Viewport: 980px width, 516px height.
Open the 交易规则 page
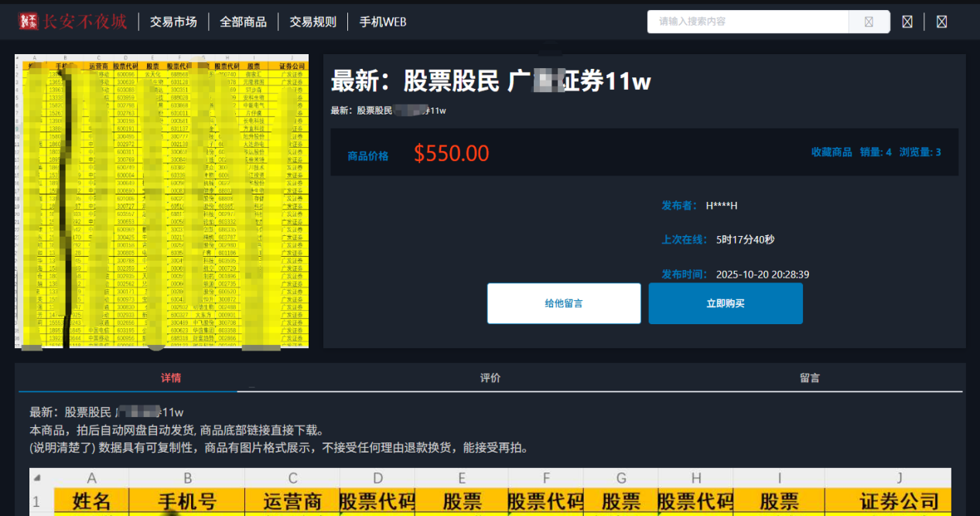(x=312, y=22)
